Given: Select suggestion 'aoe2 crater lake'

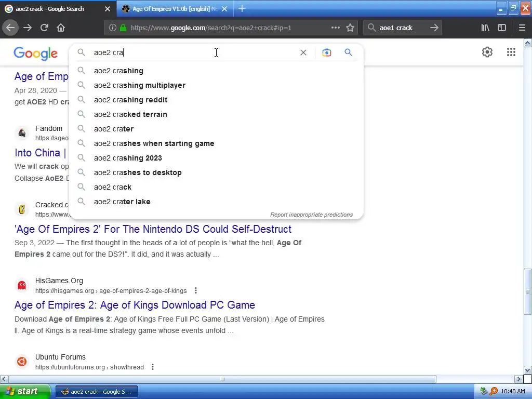Looking at the screenshot, I should tap(216, 202).
